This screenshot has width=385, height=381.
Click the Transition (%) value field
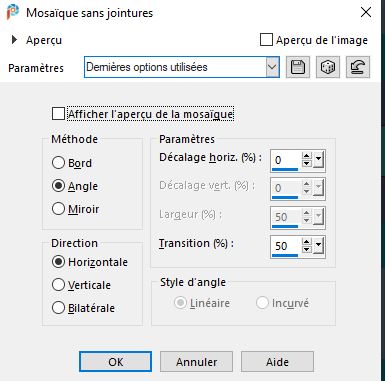(285, 246)
